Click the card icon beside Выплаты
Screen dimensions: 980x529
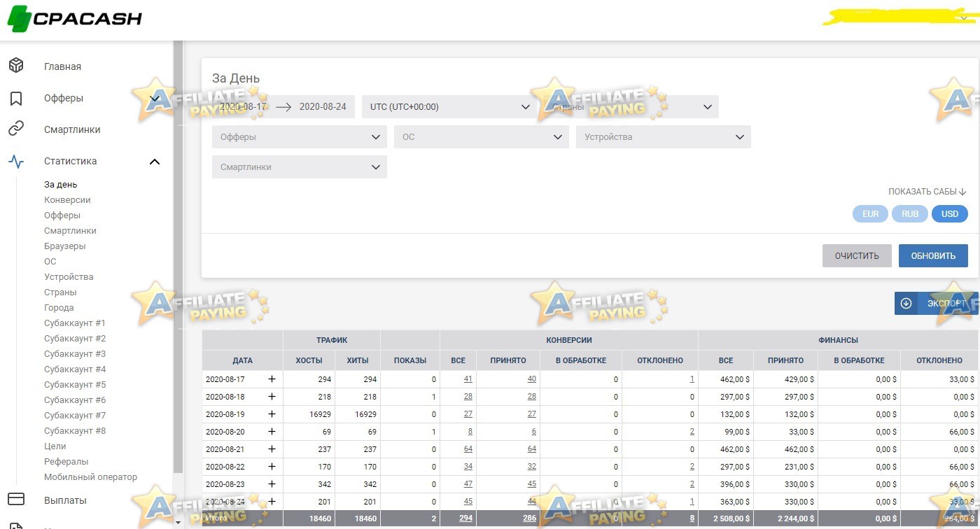pos(16,500)
